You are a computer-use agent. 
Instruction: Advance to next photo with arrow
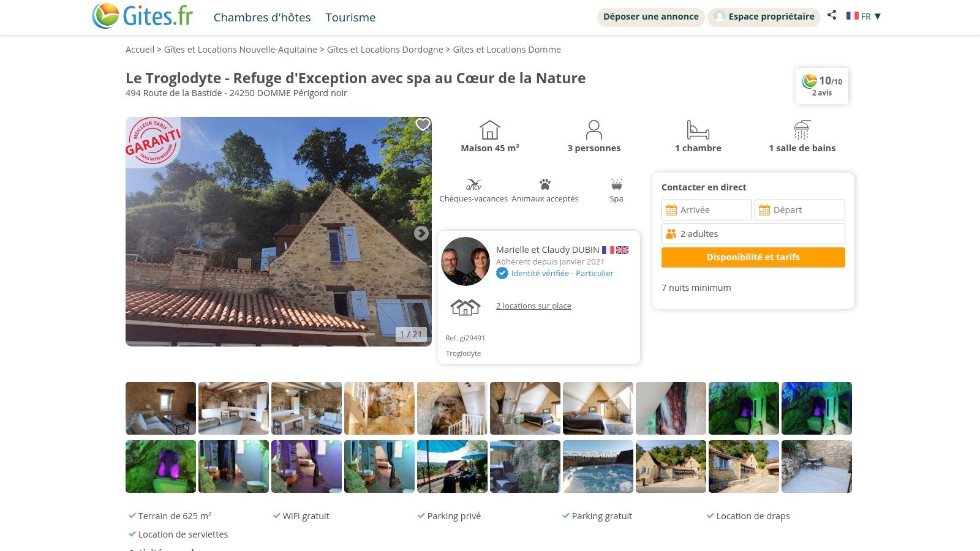[x=421, y=233]
